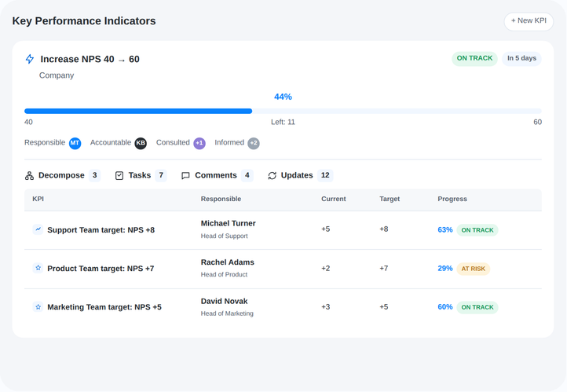Screen dimensions: 567x392
Task: Click the Left: 11 label
Action: 283,123
